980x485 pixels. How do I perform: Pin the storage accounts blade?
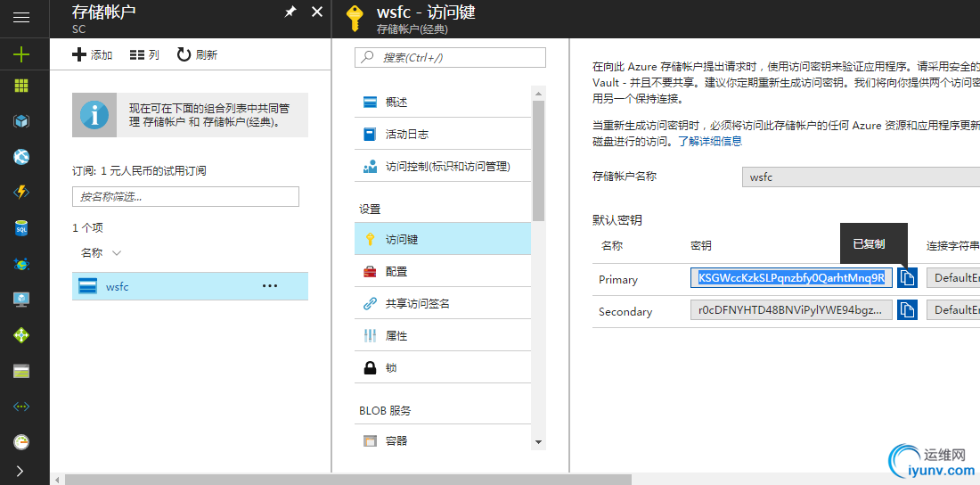tap(290, 12)
